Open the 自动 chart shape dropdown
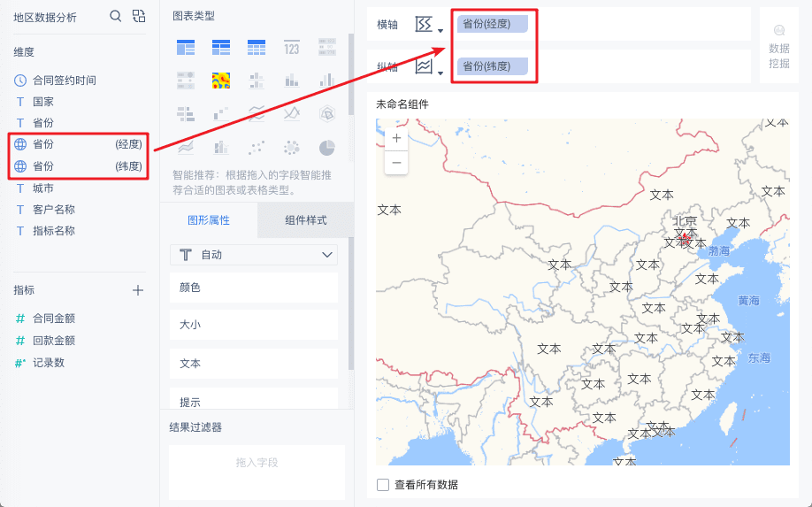The image size is (812, 507). (x=254, y=255)
